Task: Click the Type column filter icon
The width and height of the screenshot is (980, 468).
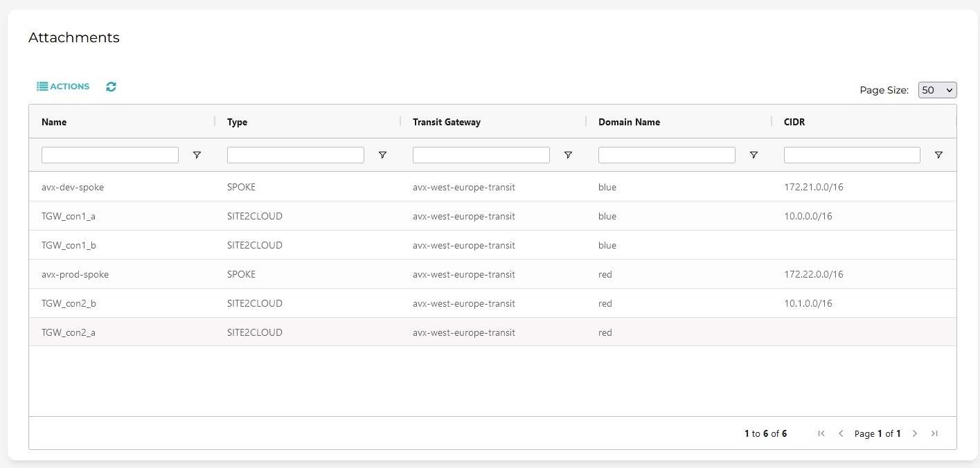Action: [382, 155]
